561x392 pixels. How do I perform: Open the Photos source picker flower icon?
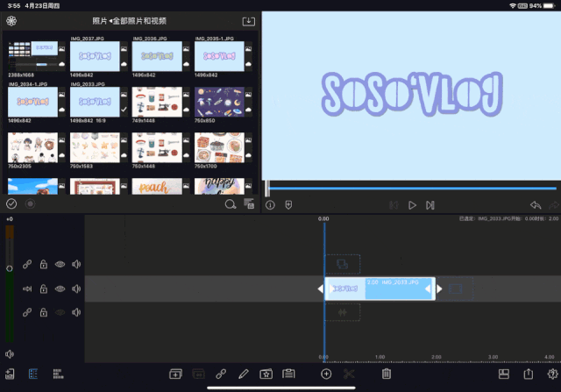pos(11,21)
